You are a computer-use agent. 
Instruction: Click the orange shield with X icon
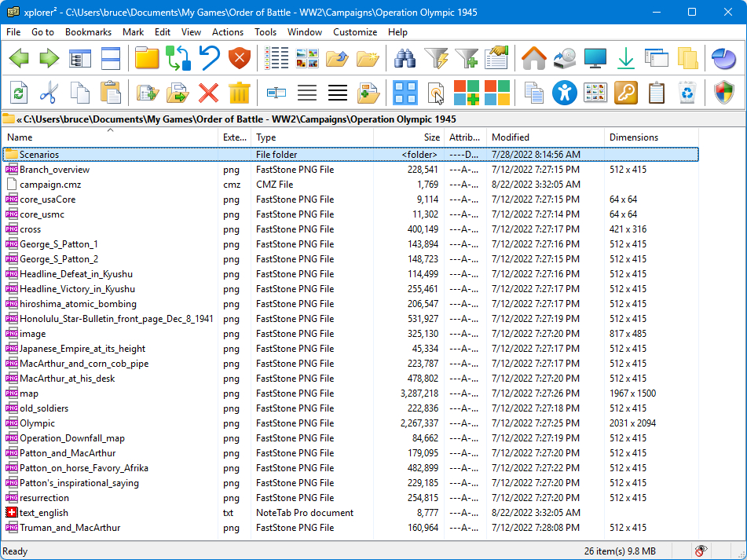[x=240, y=58]
